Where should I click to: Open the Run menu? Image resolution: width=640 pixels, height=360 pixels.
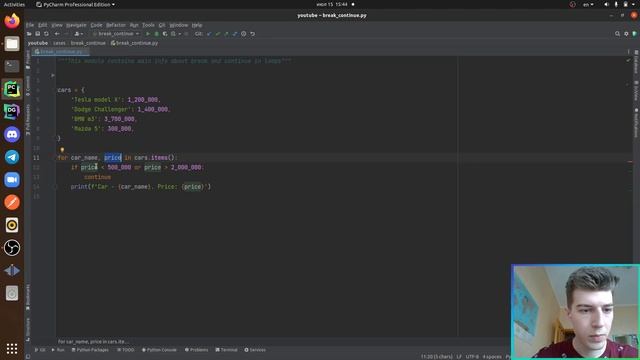(134, 25)
